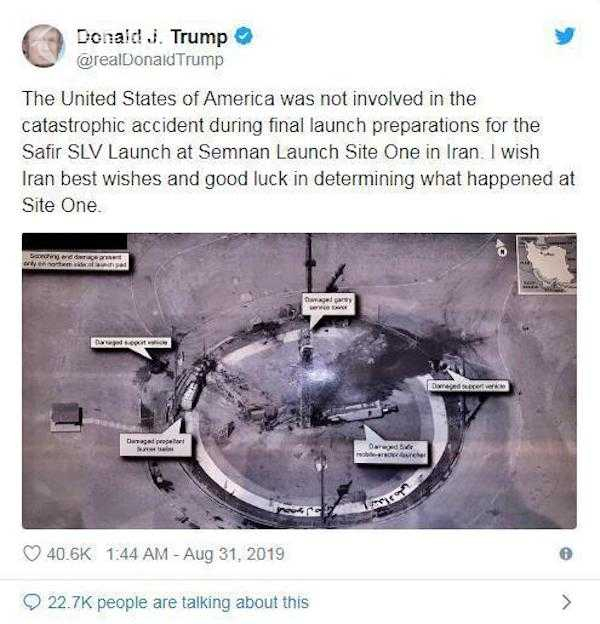Click Donald J. Trump's profile avatar
Screen dimensions: 600x624
click(43, 46)
